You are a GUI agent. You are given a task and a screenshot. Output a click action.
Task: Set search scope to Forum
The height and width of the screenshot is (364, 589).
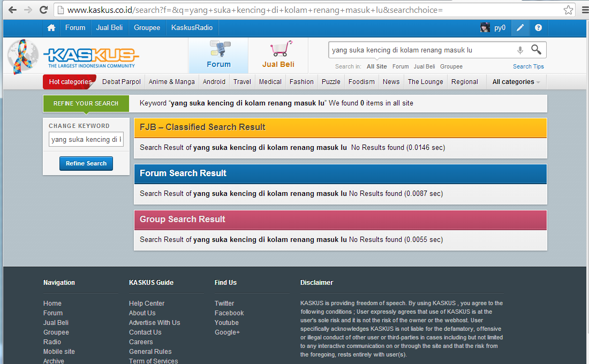[x=401, y=66]
